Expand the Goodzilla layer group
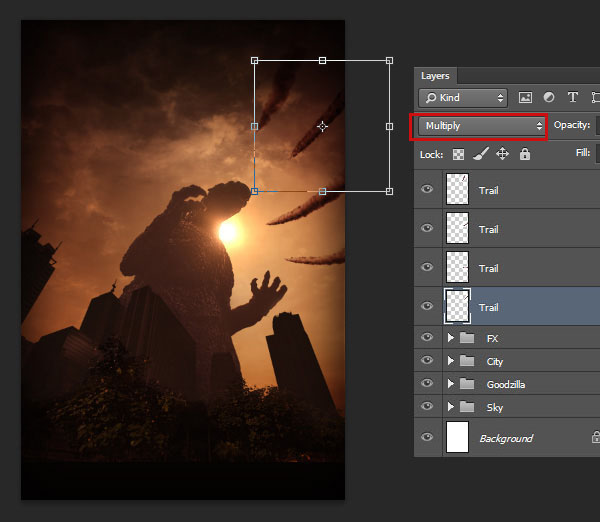 coord(451,383)
